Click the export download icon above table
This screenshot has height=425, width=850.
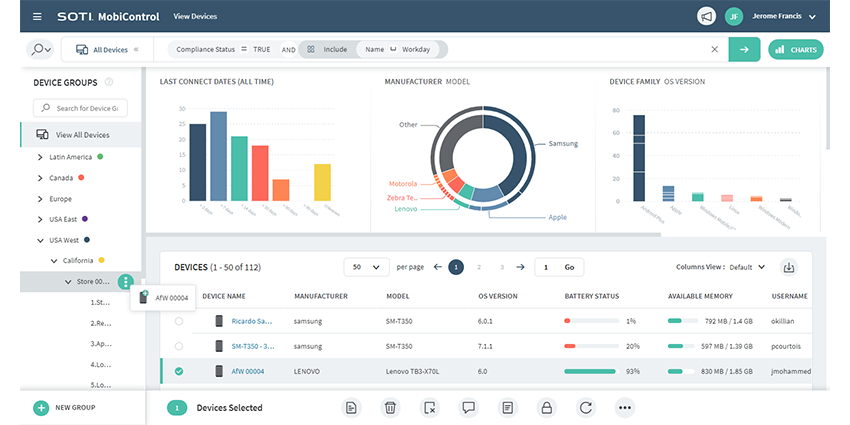(x=789, y=267)
